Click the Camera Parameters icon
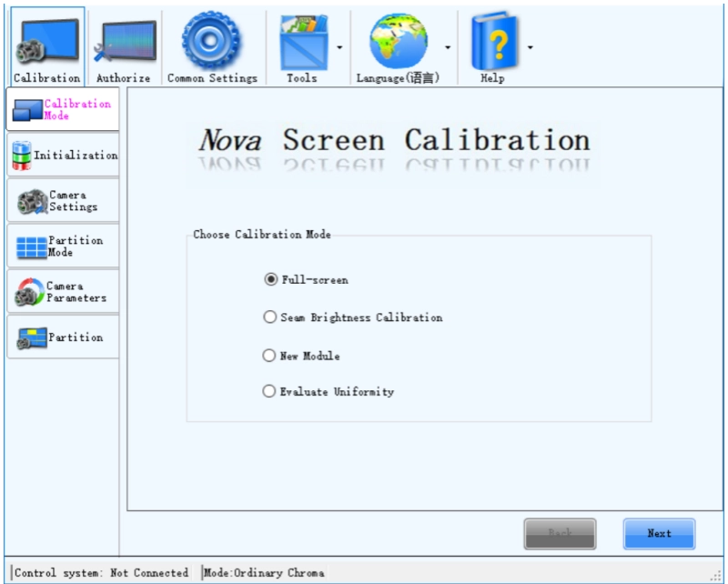 point(29,293)
